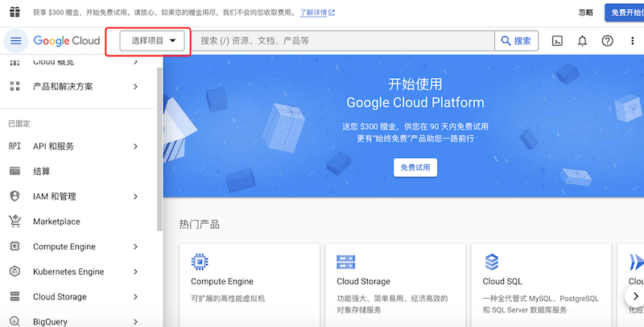The height and width of the screenshot is (327, 644).
Task: Activate Cloud Shell terminal icon
Action: [x=556, y=41]
